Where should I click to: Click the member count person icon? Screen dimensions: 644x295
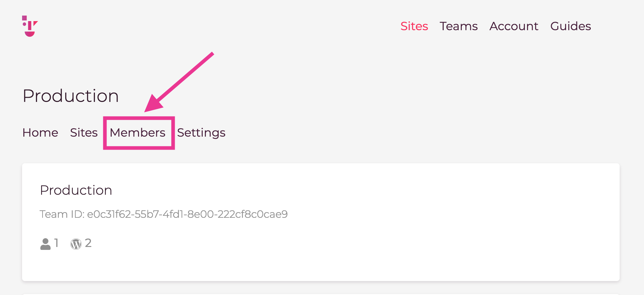45,244
